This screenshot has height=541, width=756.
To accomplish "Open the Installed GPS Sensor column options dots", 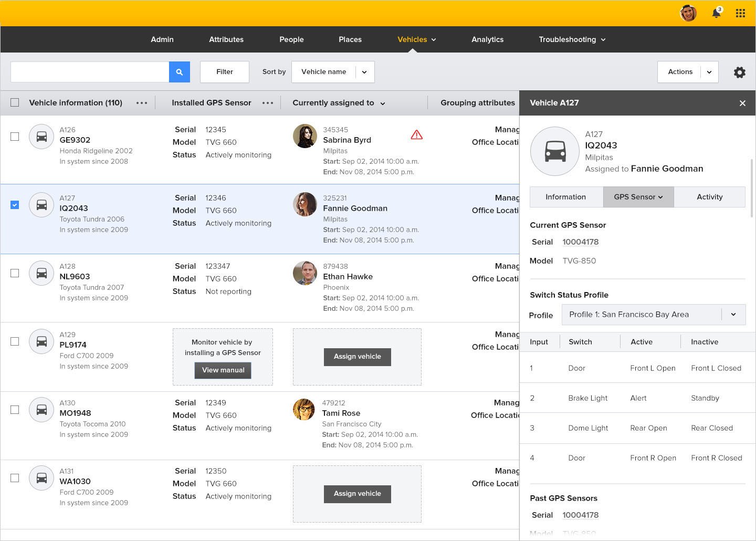I will 268,103.
